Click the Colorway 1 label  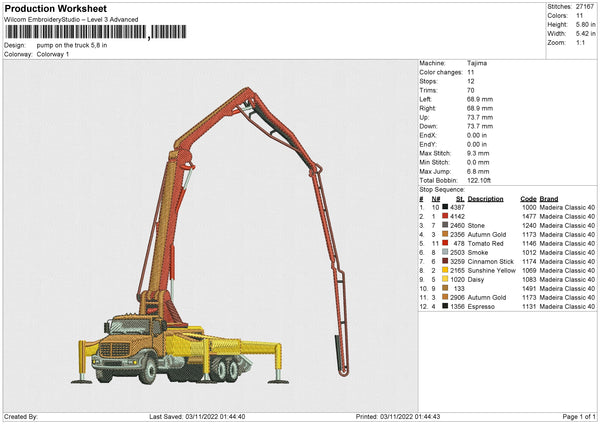coord(53,53)
